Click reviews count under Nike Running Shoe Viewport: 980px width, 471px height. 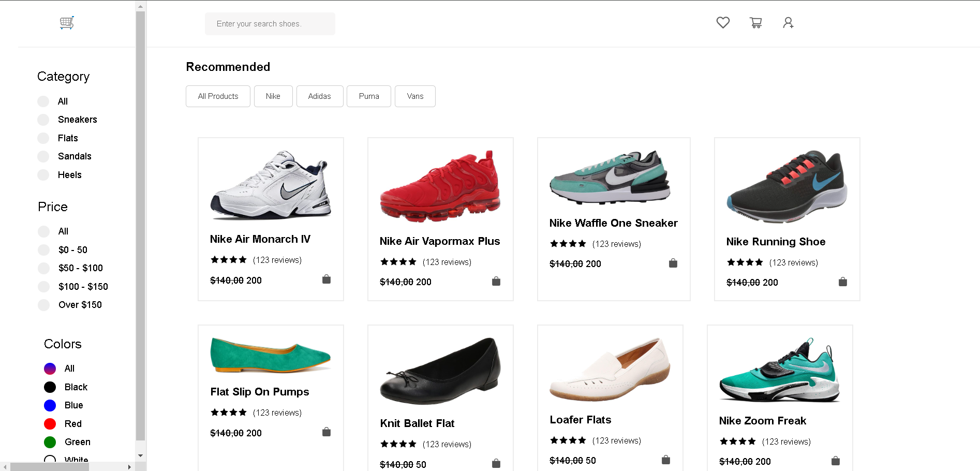pos(794,262)
